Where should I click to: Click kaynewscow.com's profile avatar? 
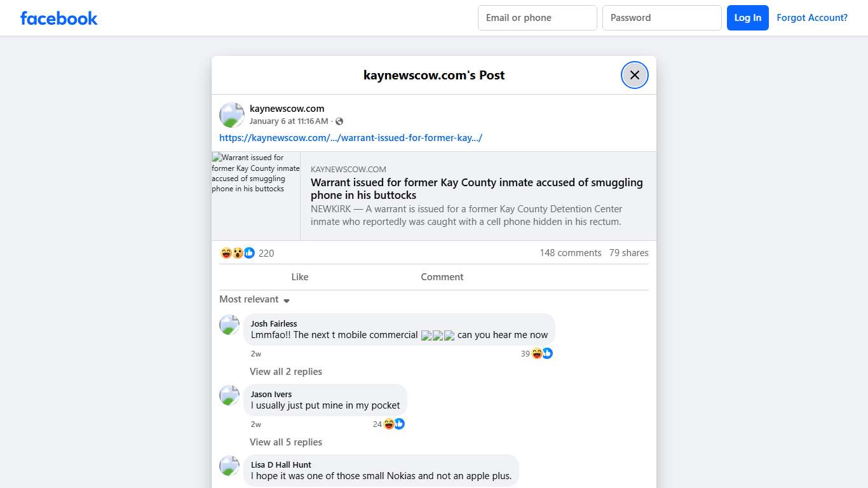(x=231, y=114)
